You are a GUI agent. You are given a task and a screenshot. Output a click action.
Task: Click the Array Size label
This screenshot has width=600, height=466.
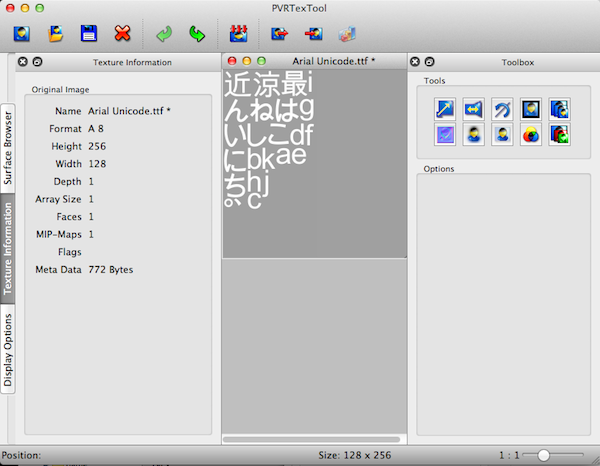coord(58,199)
